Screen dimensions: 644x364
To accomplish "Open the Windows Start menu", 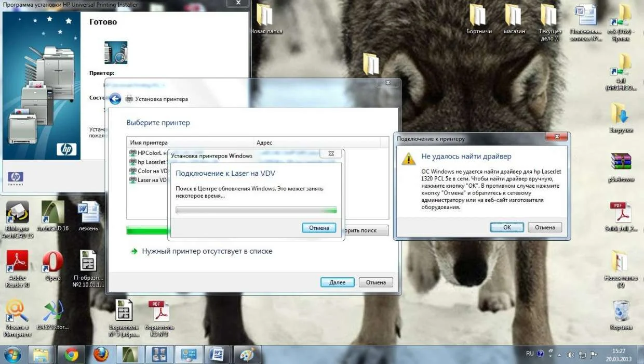I will [12, 355].
